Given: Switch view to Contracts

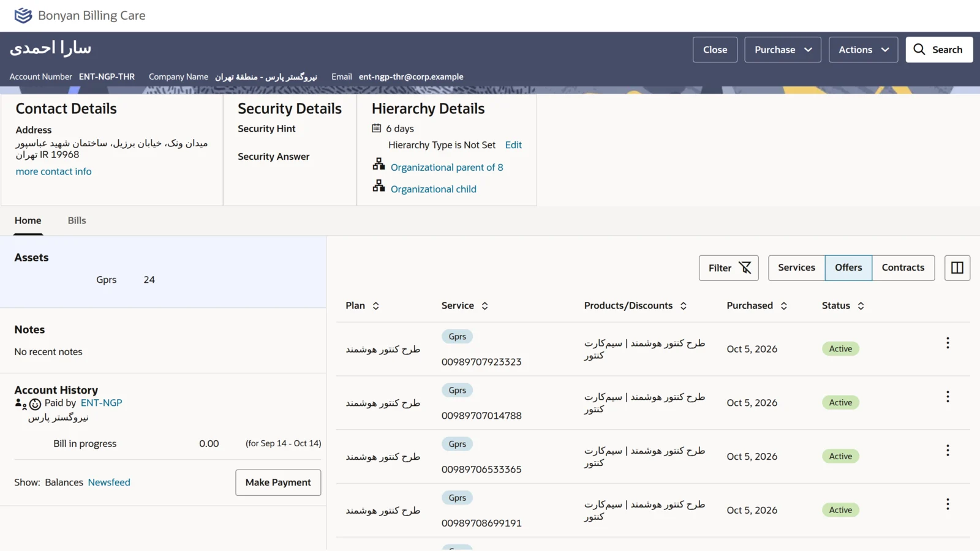Looking at the screenshot, I should coord(903,268).
